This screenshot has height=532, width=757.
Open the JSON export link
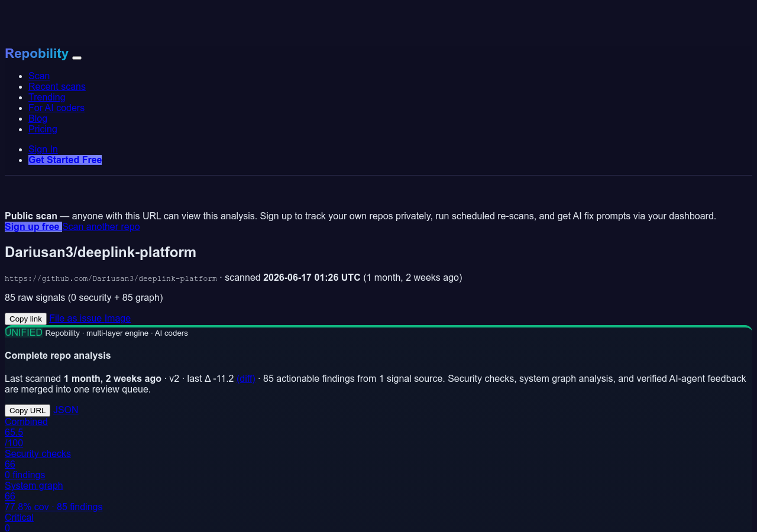click(66, 410)
